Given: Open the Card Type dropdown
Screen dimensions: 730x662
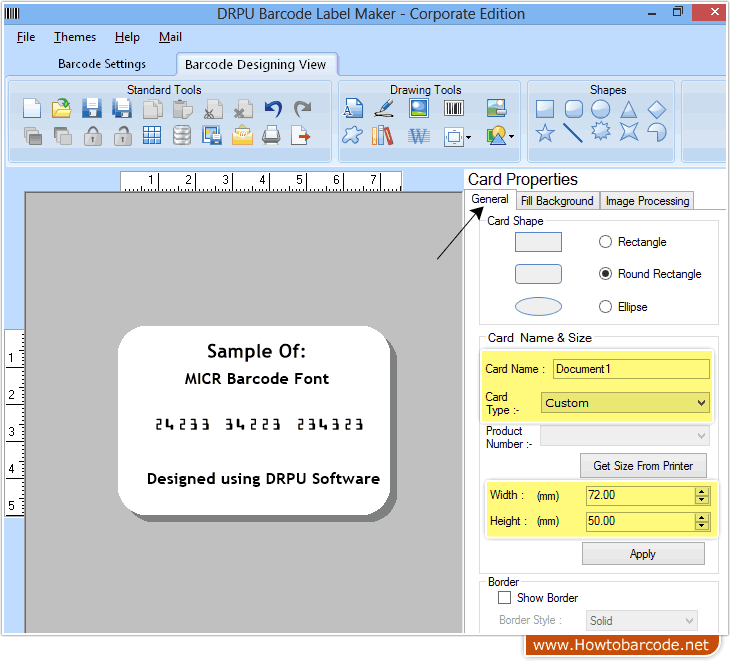Looking at the screenshot, I should 625,403.
